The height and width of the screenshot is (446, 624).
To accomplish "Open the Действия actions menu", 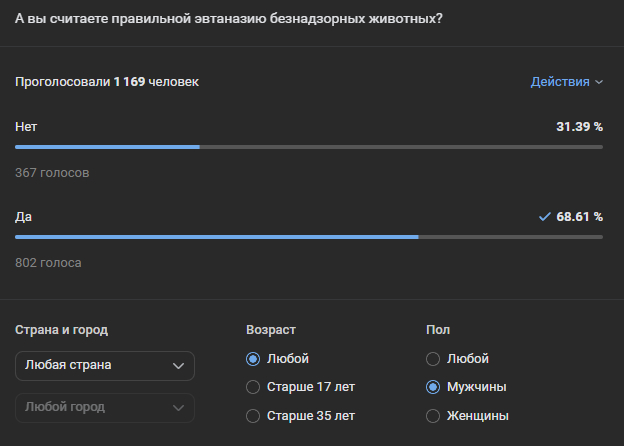I will [560, 82].
